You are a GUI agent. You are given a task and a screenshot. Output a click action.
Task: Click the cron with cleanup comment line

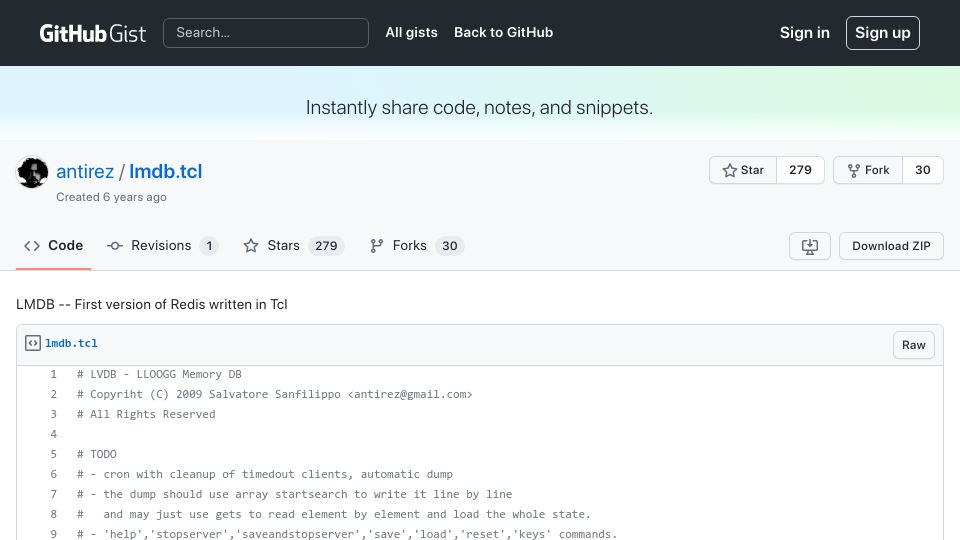pos(265,474)
